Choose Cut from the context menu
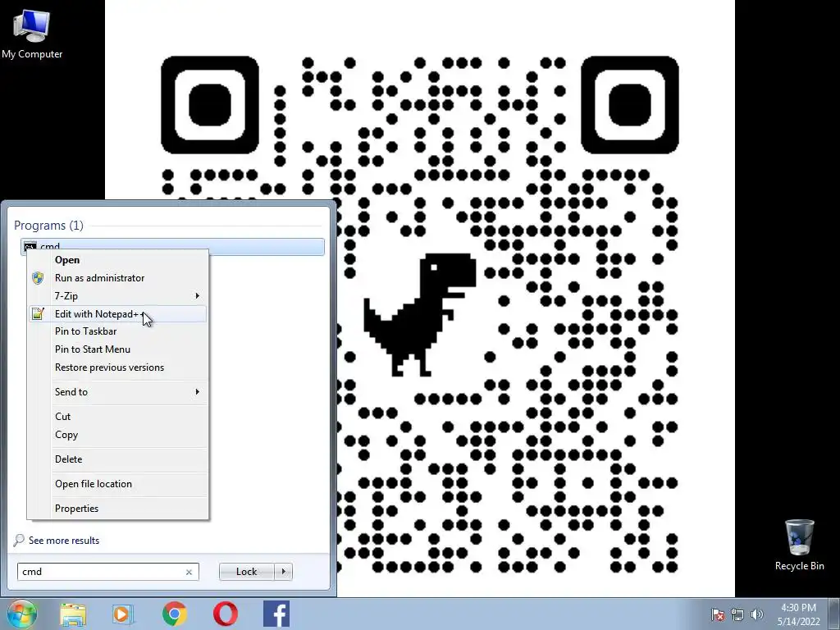Viewport: 840px width, 630px height. [x=117, y=416]
